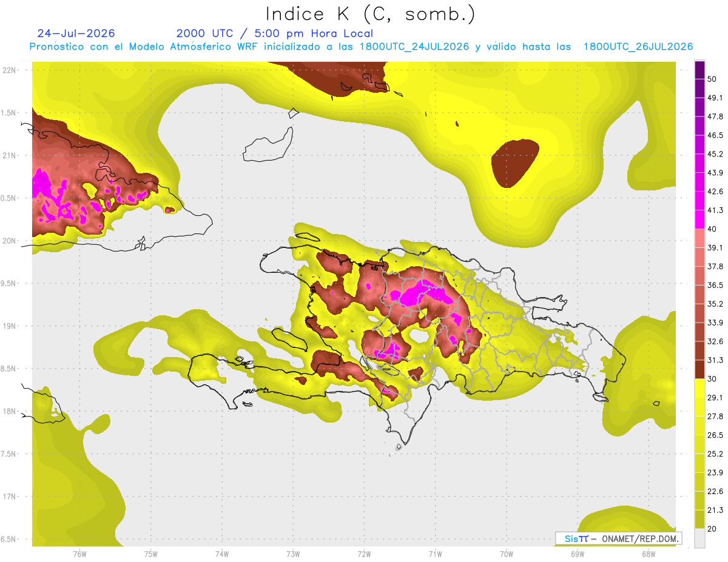Click the colorbar value '27.8'
Image resolution: width=728 pixels, height=562 pixels.
(x=715, y=416)
